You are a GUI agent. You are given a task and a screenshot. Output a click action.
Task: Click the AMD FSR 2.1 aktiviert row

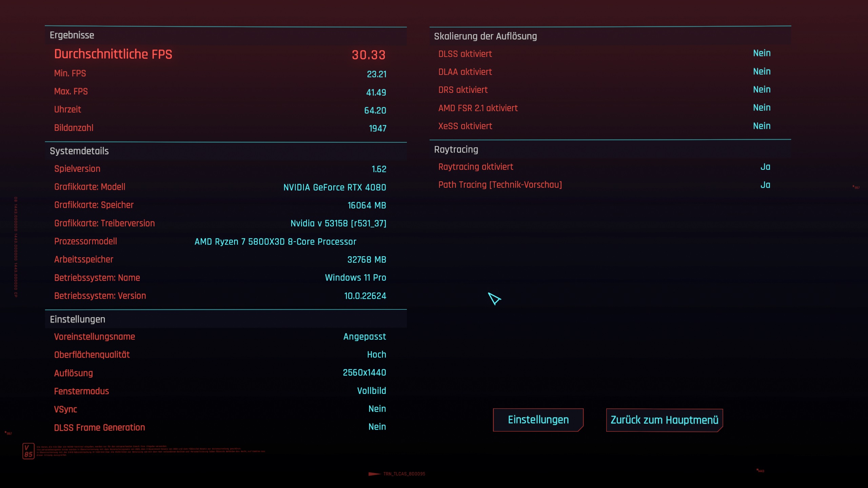(x=478, y=108)
